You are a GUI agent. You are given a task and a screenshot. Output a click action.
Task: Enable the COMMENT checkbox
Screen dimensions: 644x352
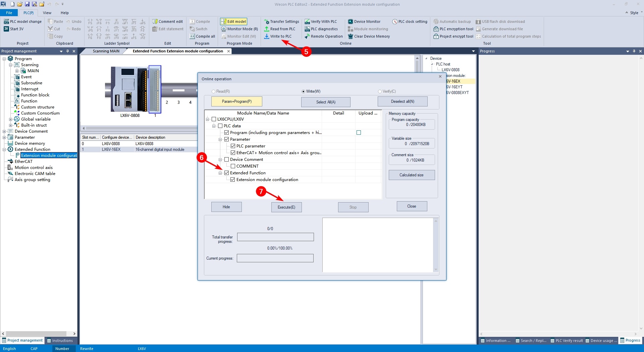tap(233, 166)
